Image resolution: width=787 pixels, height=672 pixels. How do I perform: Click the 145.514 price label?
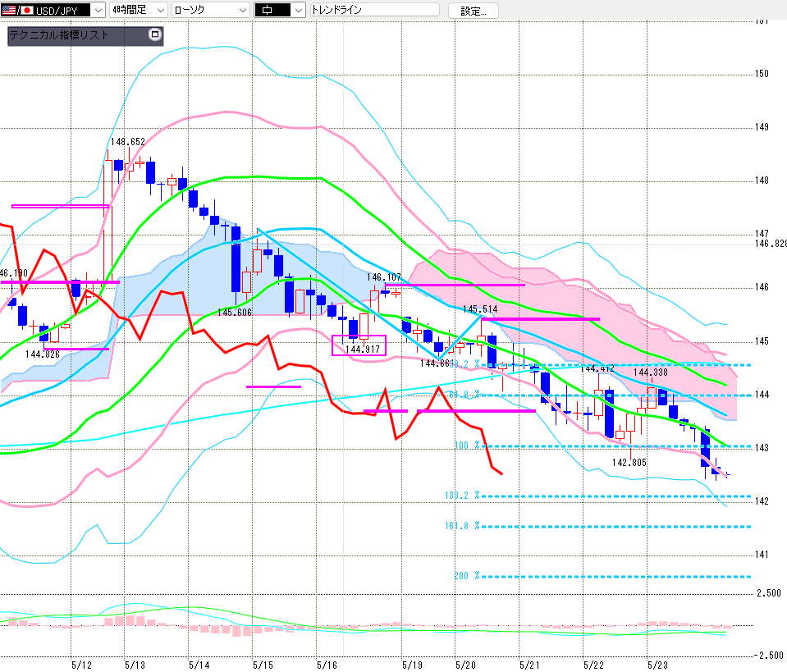click(x=480, y=309)
